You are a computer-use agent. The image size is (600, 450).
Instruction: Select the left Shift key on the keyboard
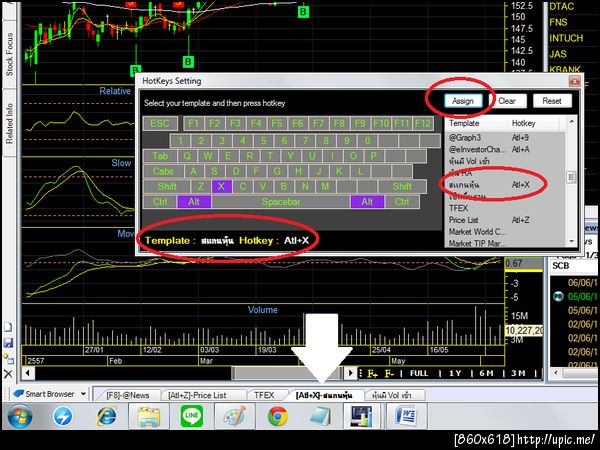pos(167,186)
